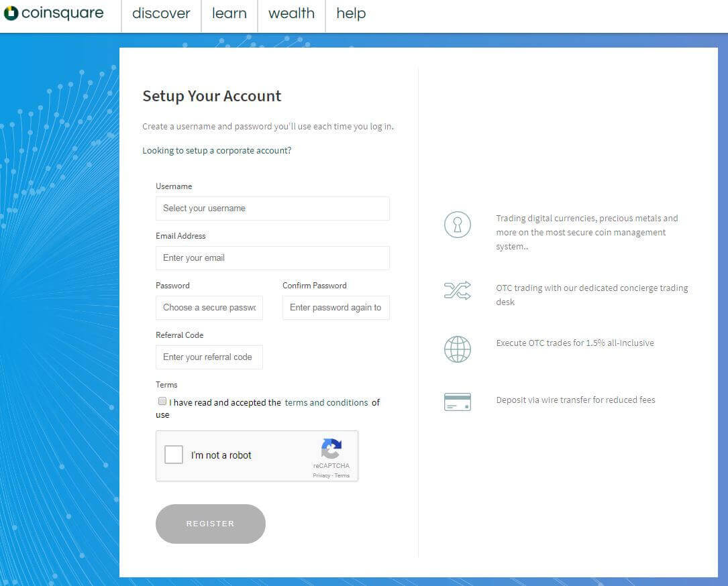728x586 pixels.
Task: Open the reCAPTCHA Privacy link
Action: tap(321, 475)
